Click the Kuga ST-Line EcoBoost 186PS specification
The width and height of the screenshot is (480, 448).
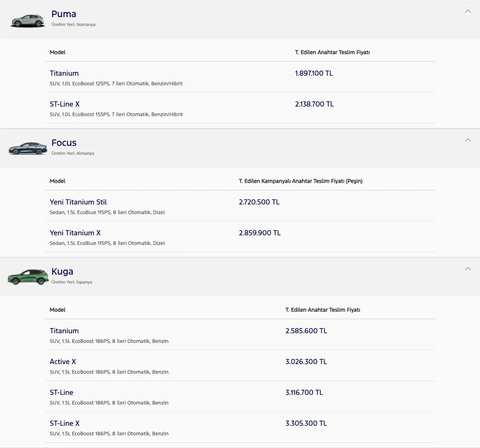pyautogui.click(x=109, y=403)
